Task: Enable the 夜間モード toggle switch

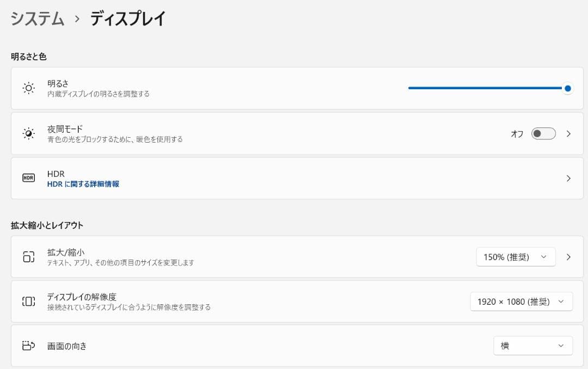Action: tap(542, 133)
